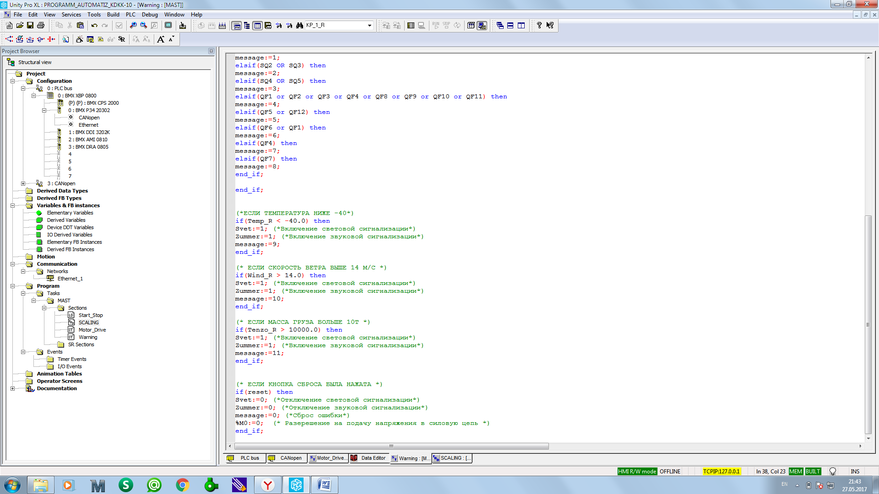
Task: Expand the Documentation node
Action: pos(14,388)
